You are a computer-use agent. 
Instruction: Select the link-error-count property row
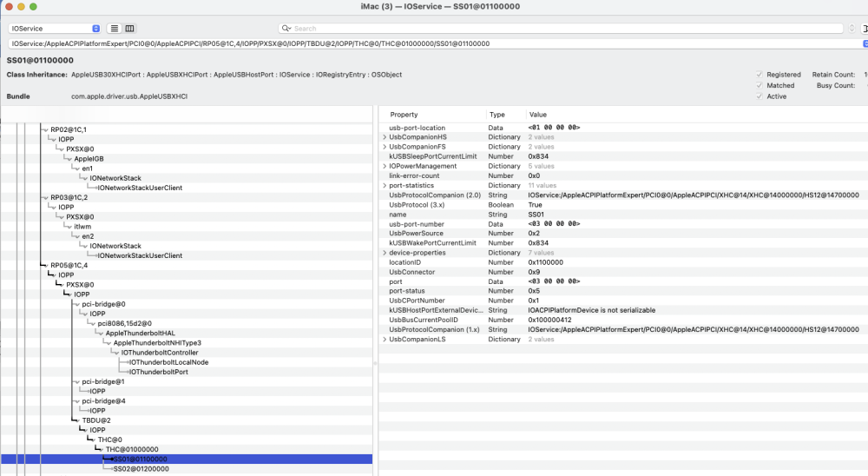pos(623,175)
